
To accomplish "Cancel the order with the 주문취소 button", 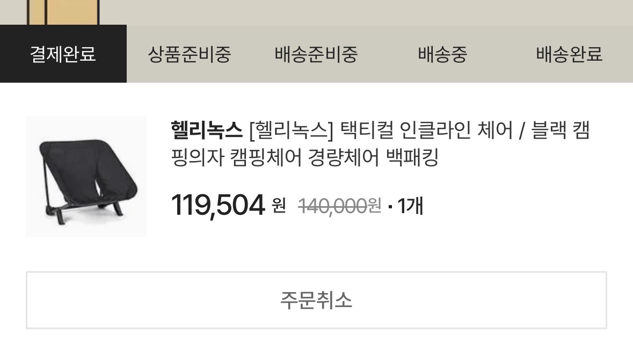I will (x=317, y=300).
